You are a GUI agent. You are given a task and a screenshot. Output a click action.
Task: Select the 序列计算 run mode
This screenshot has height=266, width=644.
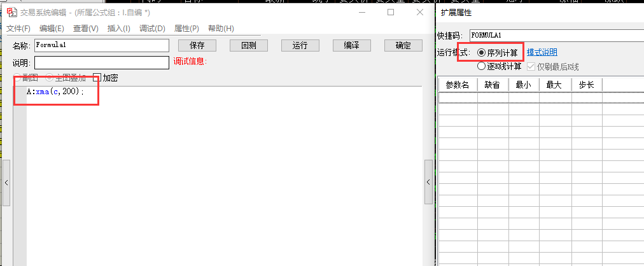tap(481, 53)
